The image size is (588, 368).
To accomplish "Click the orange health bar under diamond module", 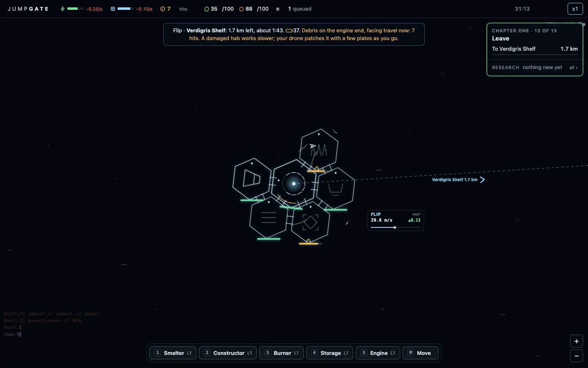I will point(310,244).
